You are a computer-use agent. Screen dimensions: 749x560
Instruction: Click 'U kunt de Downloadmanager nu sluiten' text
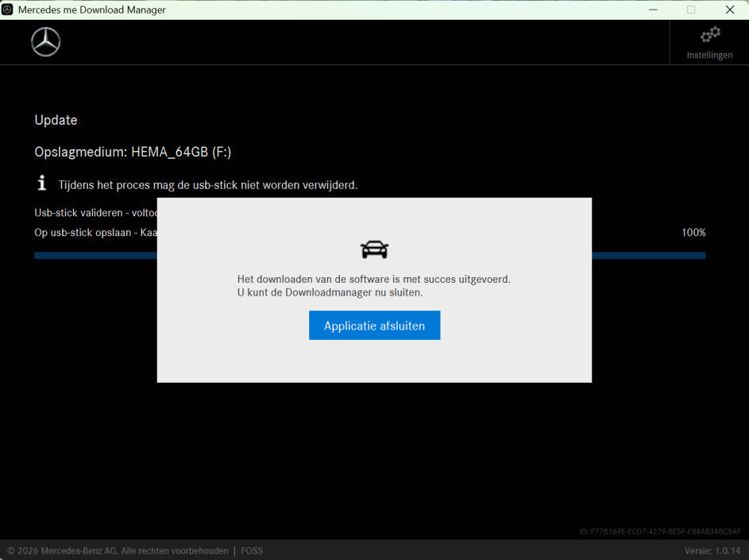click(x=330, y=292)
